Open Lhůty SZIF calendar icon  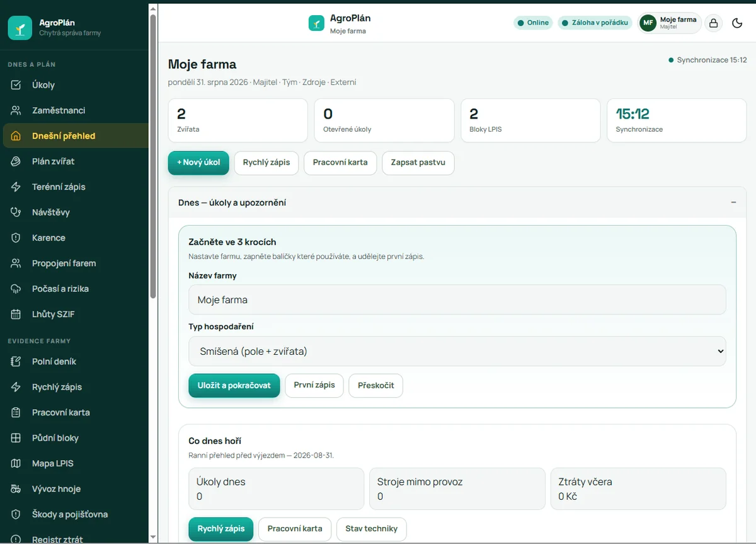point(16,314)
